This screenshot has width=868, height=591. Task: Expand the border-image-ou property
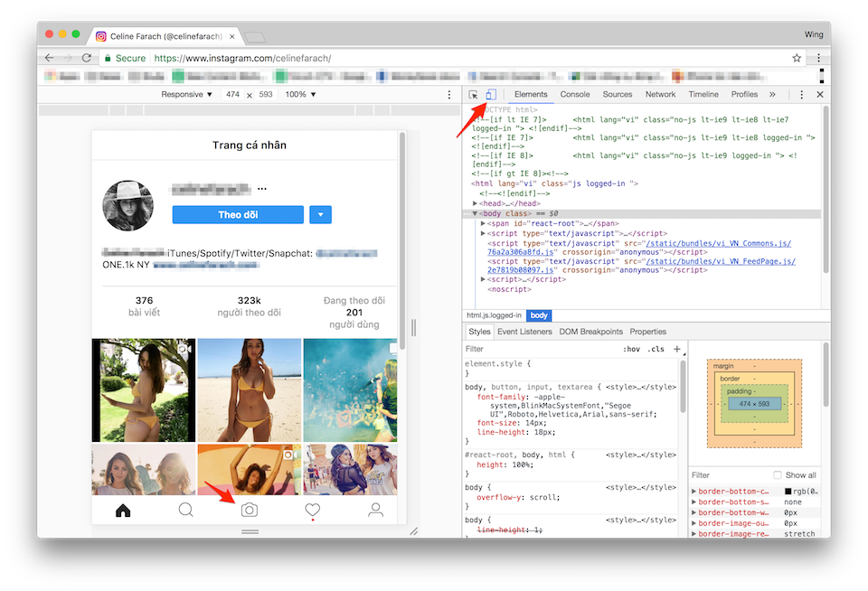(694, 523)
